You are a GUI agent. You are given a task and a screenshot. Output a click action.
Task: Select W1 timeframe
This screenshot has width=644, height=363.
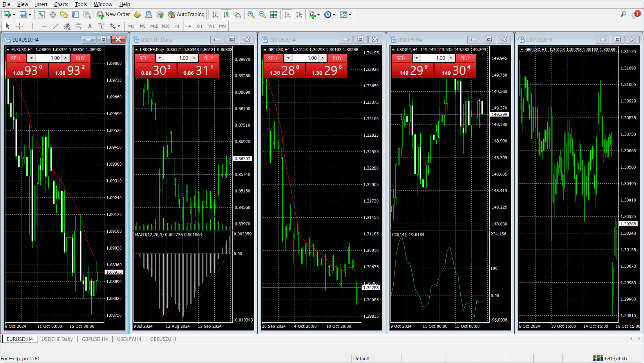pos(211,26)
